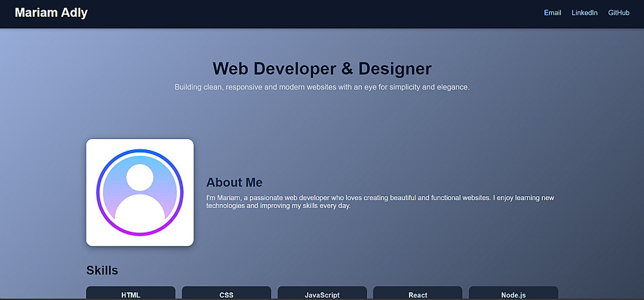Pick the React skill card
This screenshot has width=644, height=300.
point(418,293)
